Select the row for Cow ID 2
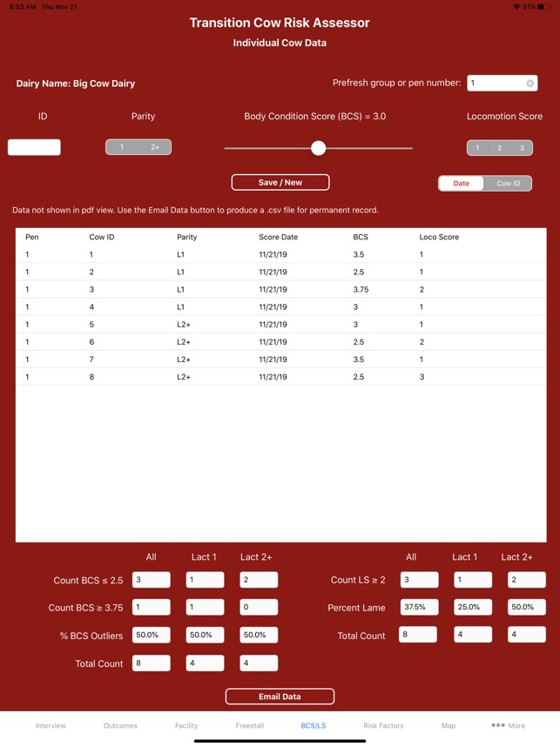The image size is (560, 747). tap(281, 272)
